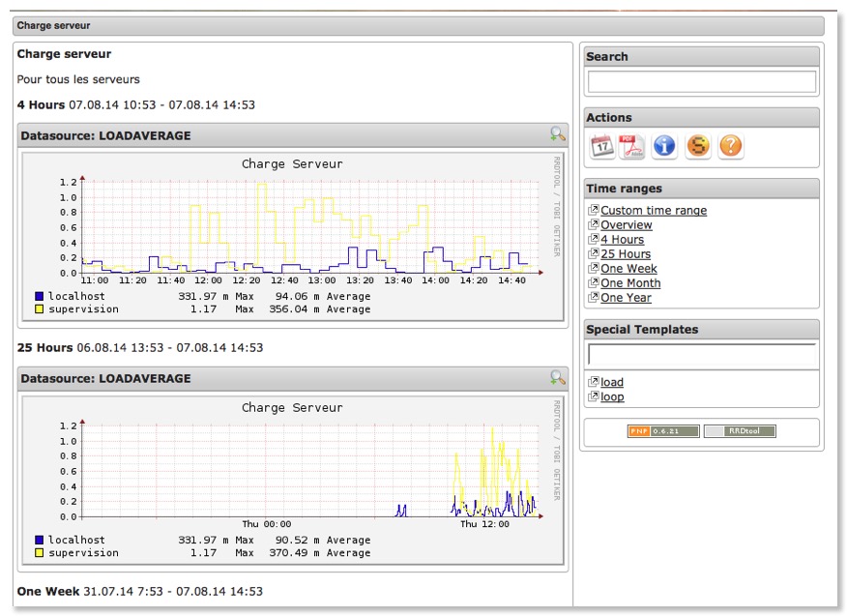Click the magnifier icon on the 4 Hours graph
This screenshot has height=616, width=847.
pyautogui.click(x=557, y=135)
